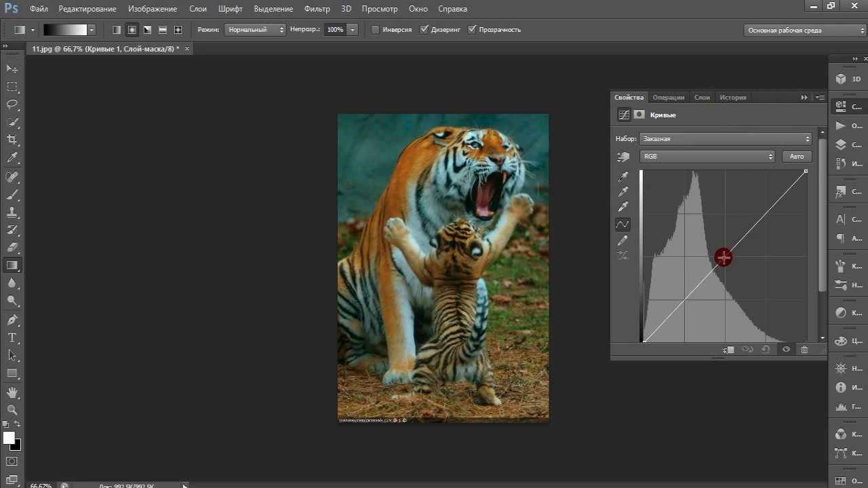
Task: Open the Режим blend mode dropdown
Action: click(256, 30)
